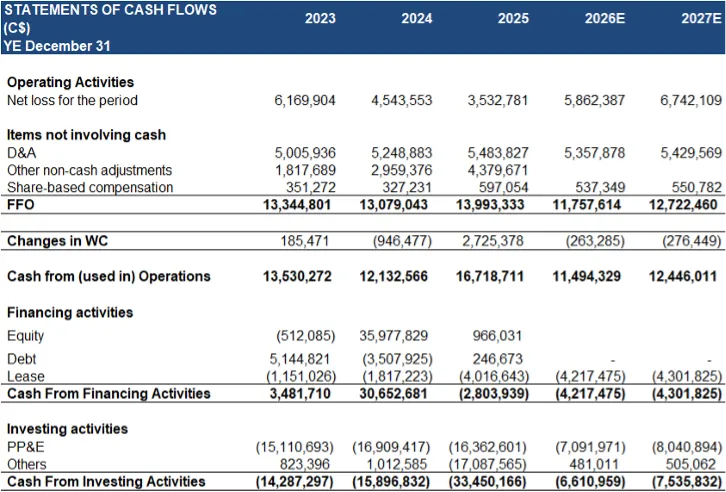This screenshot has height=492, width=726.
Task: Click the Operating Activities section heading
Action: tap(70, 82)
